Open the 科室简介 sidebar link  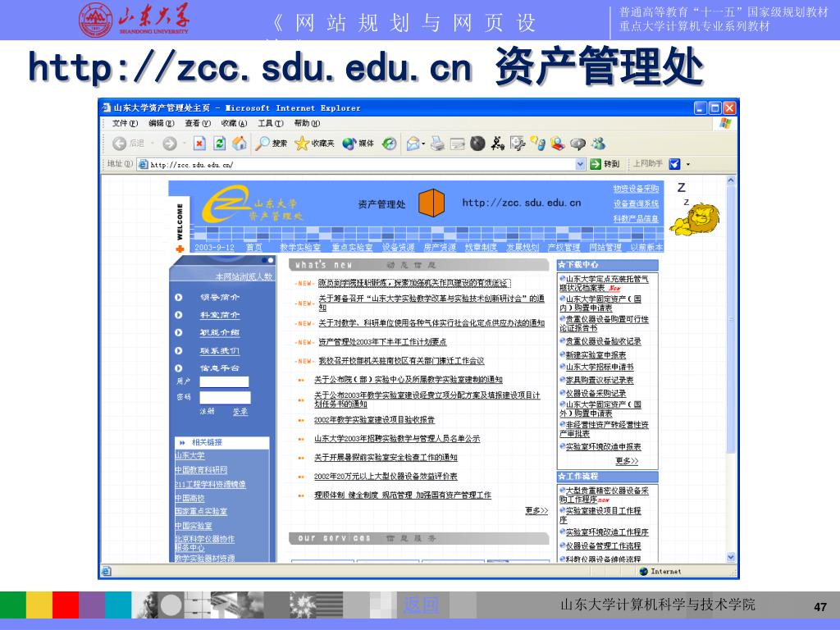click(x=220, y=315)
